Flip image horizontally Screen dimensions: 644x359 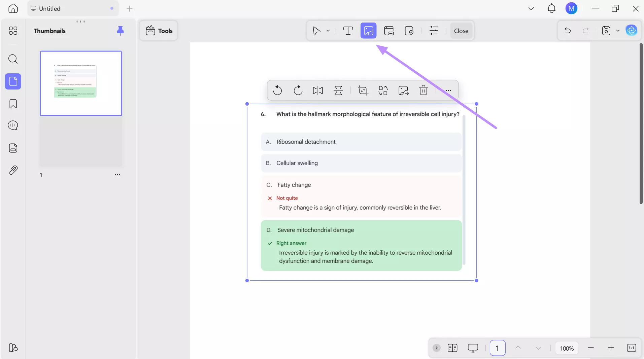coord(318,91)
